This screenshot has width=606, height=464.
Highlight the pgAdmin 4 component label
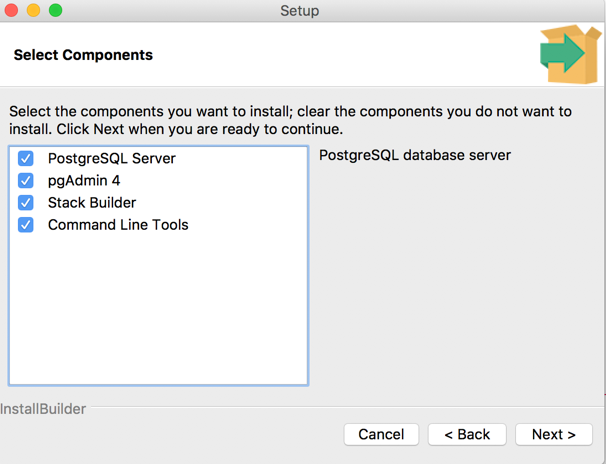pyautogui.click(x=84, y=181)
